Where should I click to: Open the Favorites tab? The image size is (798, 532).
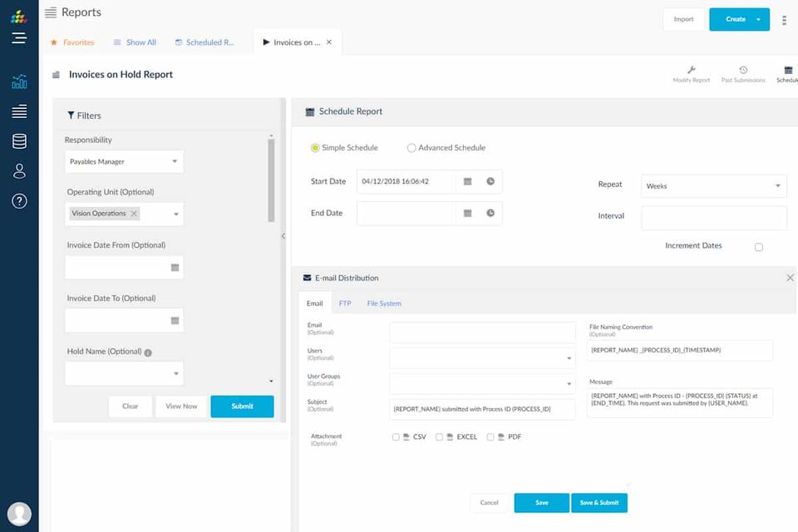tap(72, 42)
